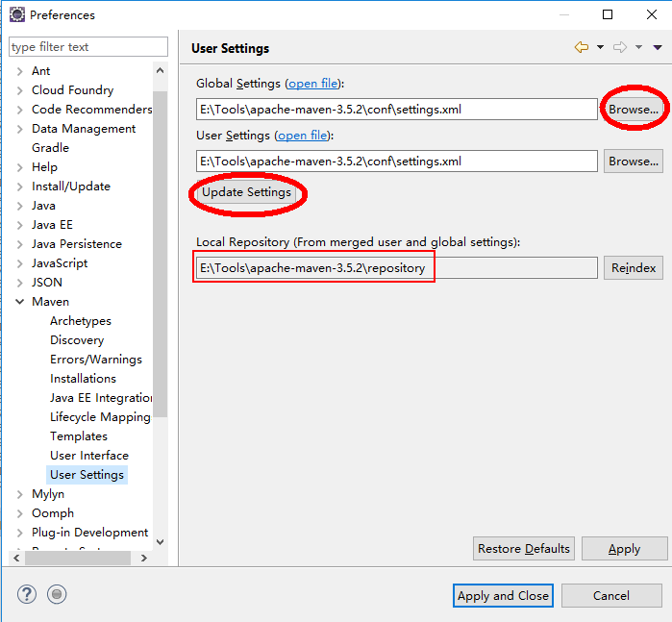Image resolution: width=672 pixels, height=622 pixels.
Task: Browse for Global Settings file
Action: coord(634,110)
